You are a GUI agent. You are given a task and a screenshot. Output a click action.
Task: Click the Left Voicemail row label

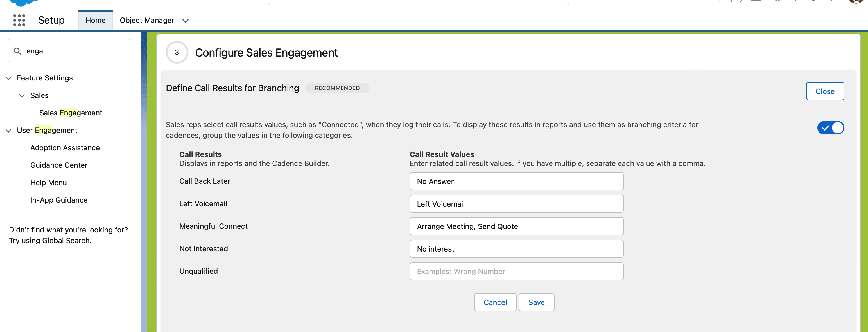tap(203, 204)
